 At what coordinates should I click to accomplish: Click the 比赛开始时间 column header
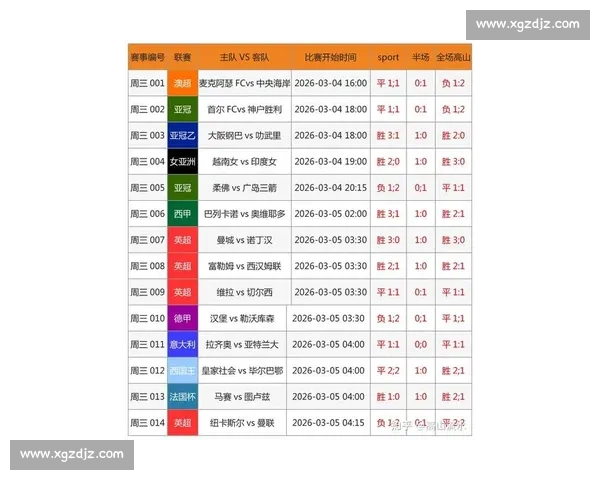click(330, 57)
